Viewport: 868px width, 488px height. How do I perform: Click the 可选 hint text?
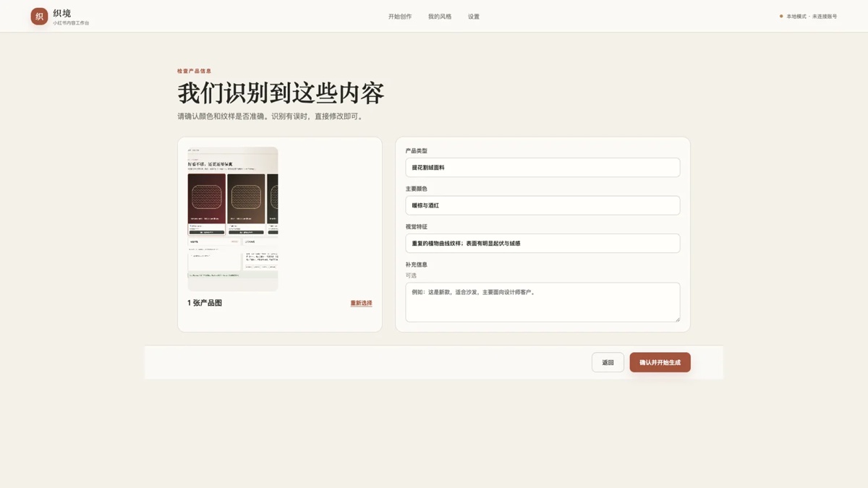pyautogui.click(x=411, y=275)
